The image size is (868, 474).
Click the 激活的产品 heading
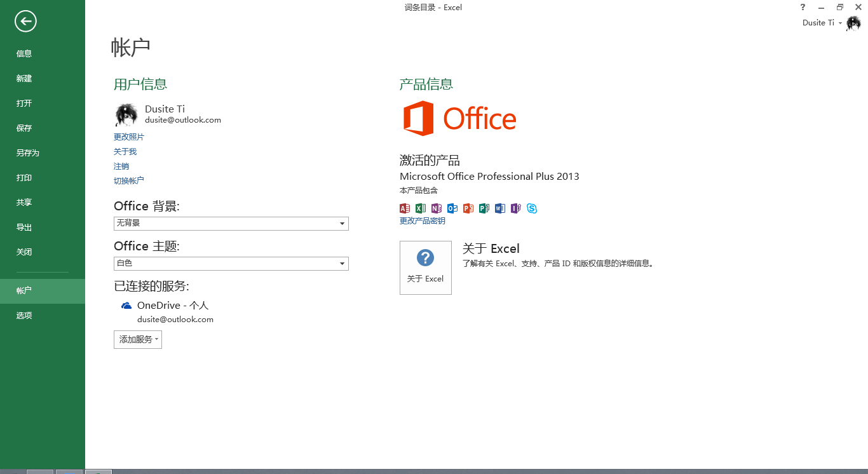click(x=430, y=160)
